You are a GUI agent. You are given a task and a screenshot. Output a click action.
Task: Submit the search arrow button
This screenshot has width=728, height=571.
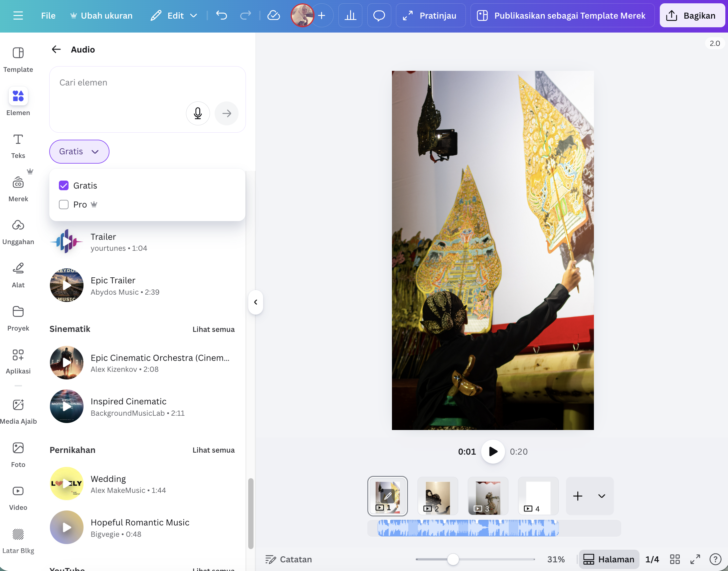(226, 113)
